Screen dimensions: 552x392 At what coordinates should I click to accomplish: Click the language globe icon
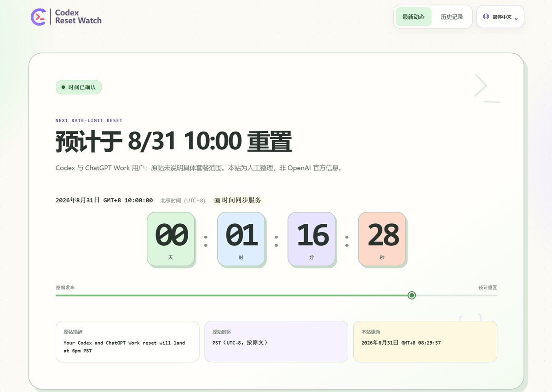486,17
